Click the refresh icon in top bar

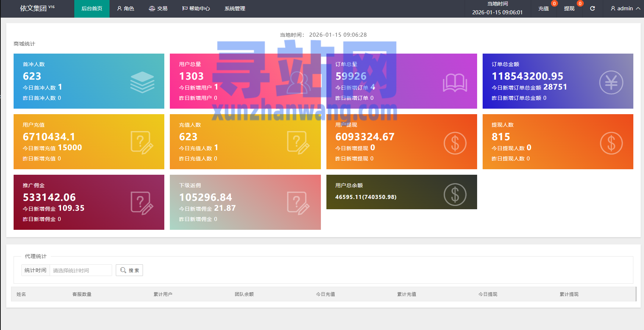592,8
